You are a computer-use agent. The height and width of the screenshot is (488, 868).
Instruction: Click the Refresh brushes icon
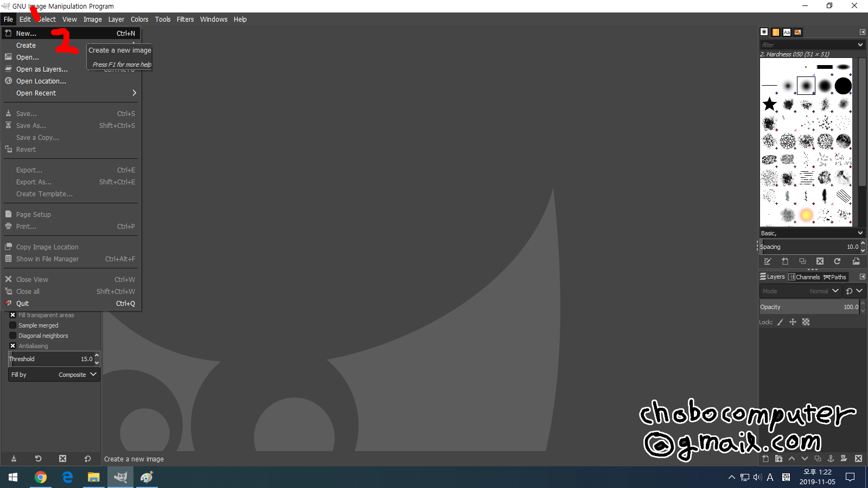coord(837,261)
